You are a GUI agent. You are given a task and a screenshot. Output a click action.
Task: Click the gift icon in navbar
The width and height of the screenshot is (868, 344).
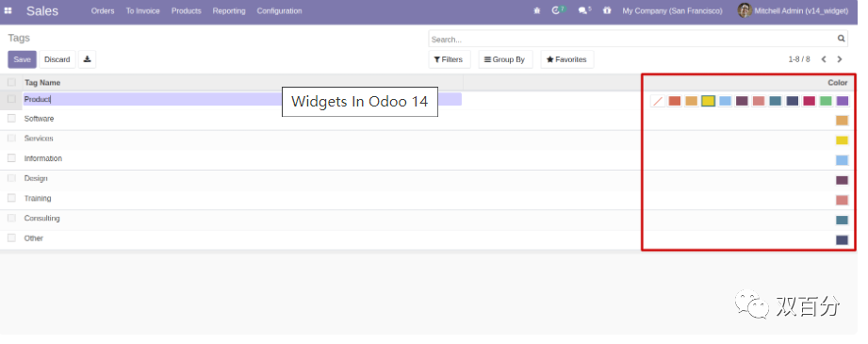point(607,10)
